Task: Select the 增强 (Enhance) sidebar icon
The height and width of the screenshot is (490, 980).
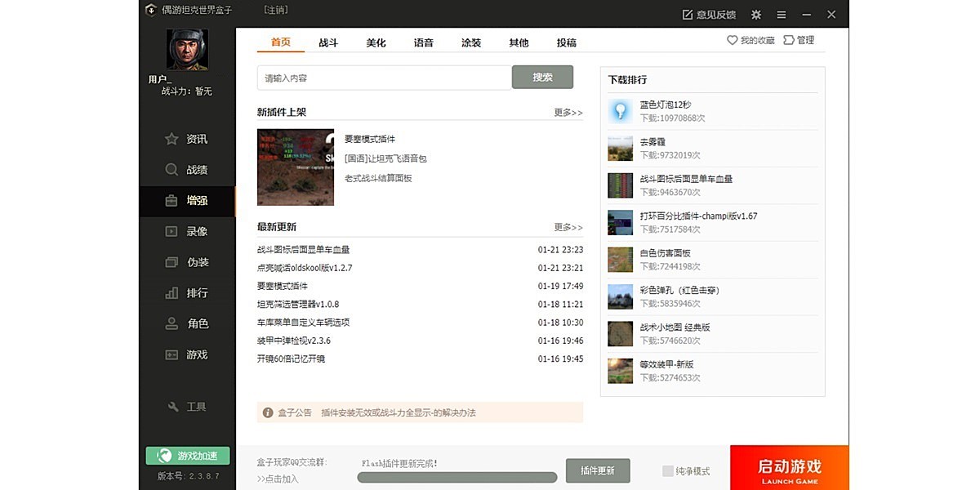Action: pyautogui.click(x=188, y=201)
